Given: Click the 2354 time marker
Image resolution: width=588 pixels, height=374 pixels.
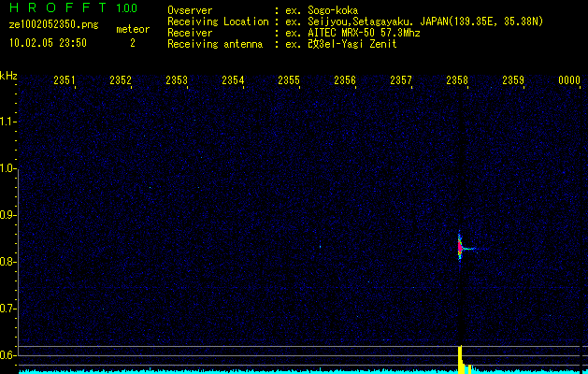Looking at the screenshot, I should 233,80.
